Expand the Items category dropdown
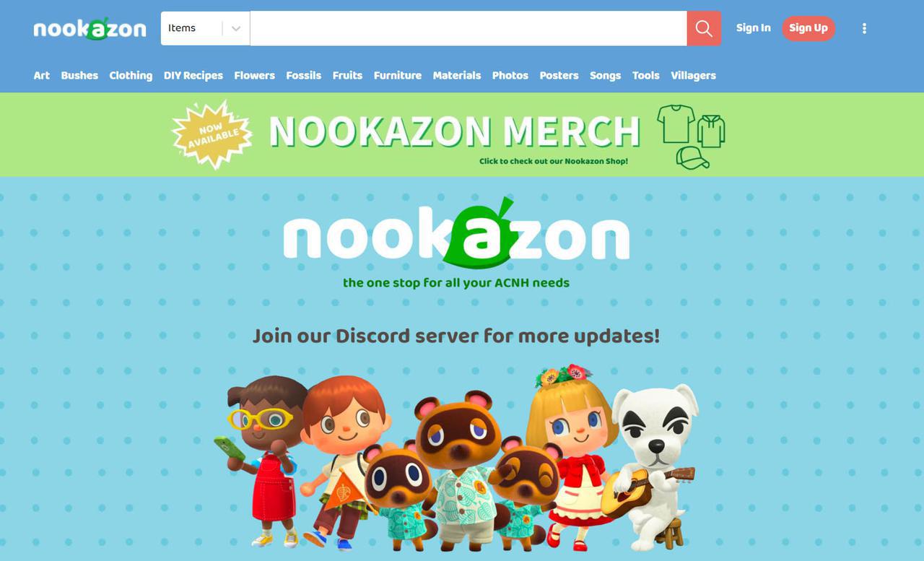Image resolution: width=924 pixels, height=561 pixels. click(x=205, y=28)
